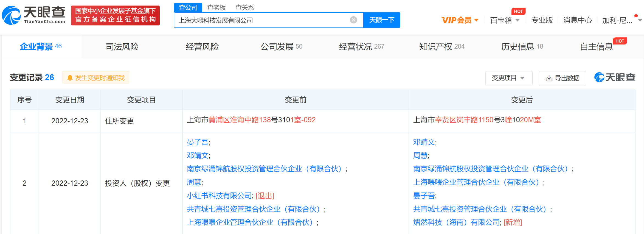Clear the search box with the X icon
Viewport: 644px width, 234px height.
tap(353, 20)
